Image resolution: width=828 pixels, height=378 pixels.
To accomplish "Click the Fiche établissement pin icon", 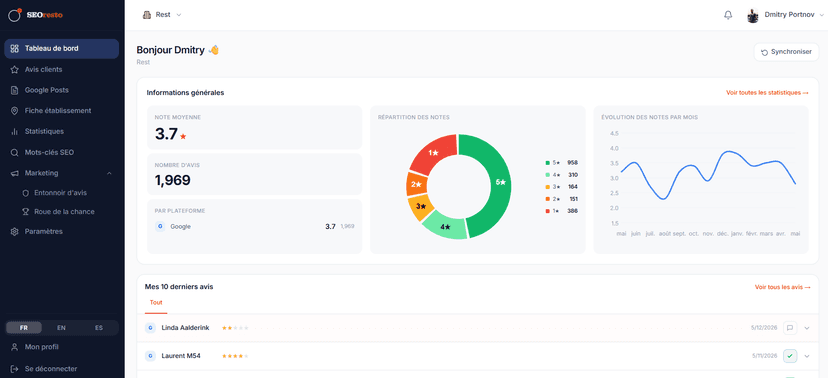I will [x=14, y=111].
